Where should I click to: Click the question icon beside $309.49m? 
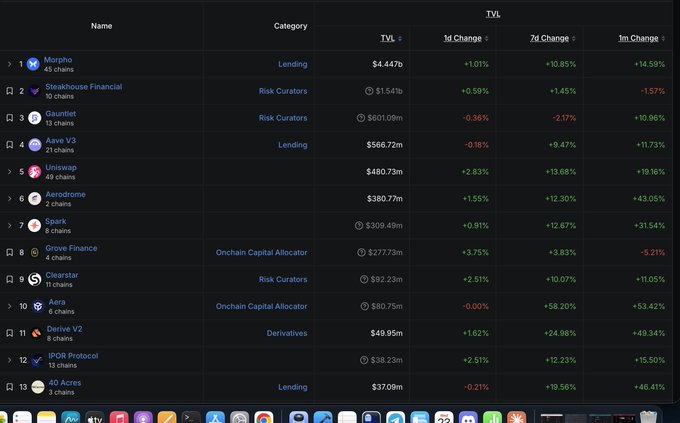359,226
